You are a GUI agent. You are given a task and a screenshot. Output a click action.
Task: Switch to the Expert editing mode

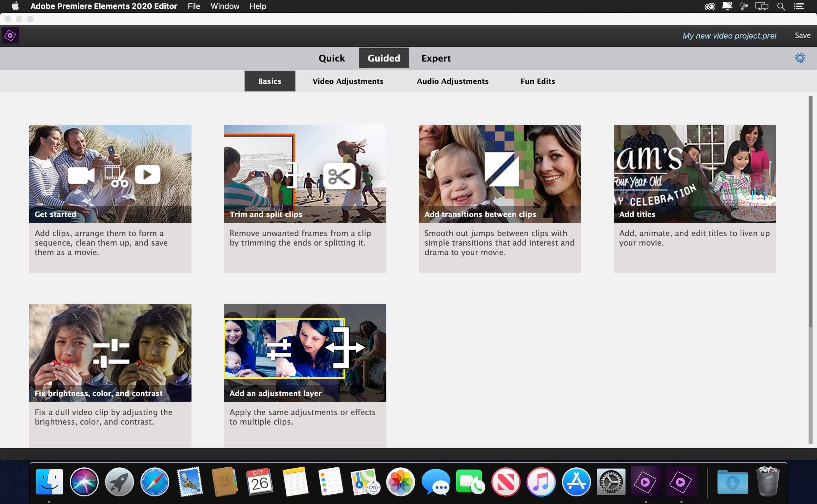(436, 58)
